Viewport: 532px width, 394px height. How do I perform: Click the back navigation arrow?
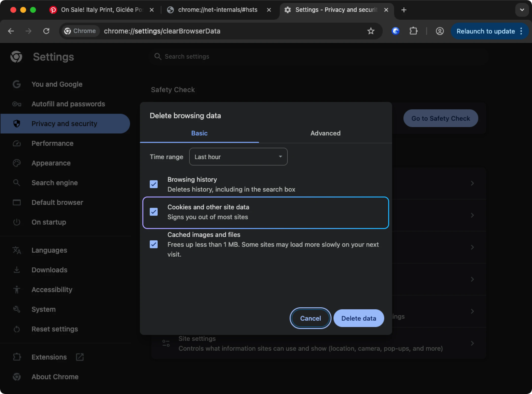11,31
